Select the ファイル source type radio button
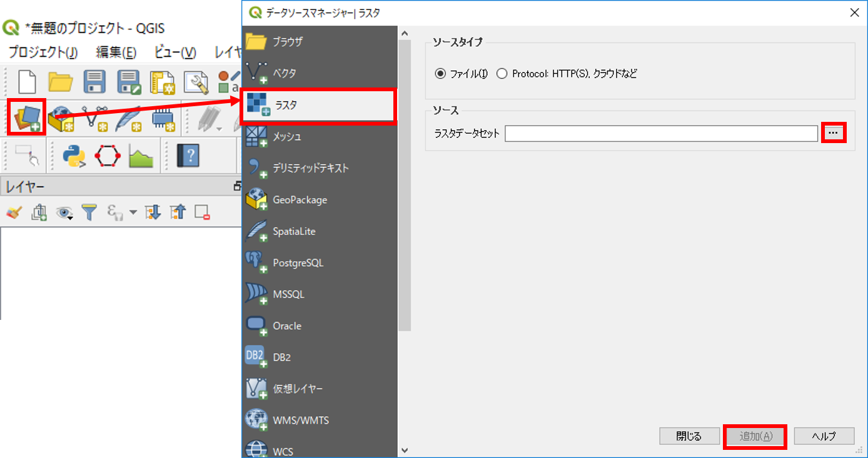The width and height of the screenshot is (868, 458). [x=440, y=74]
